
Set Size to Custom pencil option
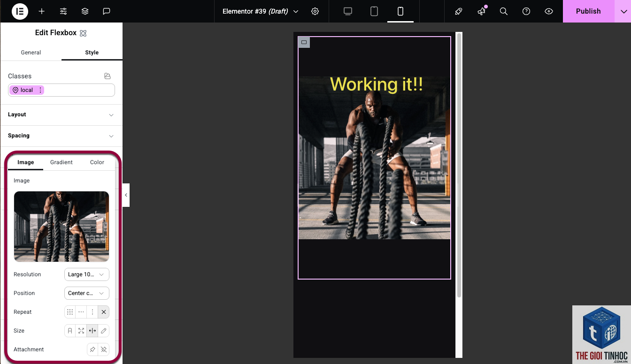click(104, 331)
